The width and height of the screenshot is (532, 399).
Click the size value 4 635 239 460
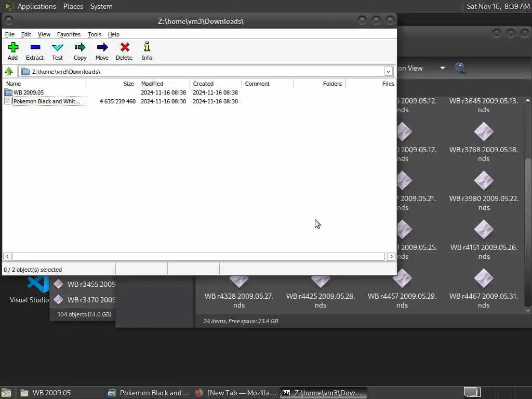tap(117, 101)
